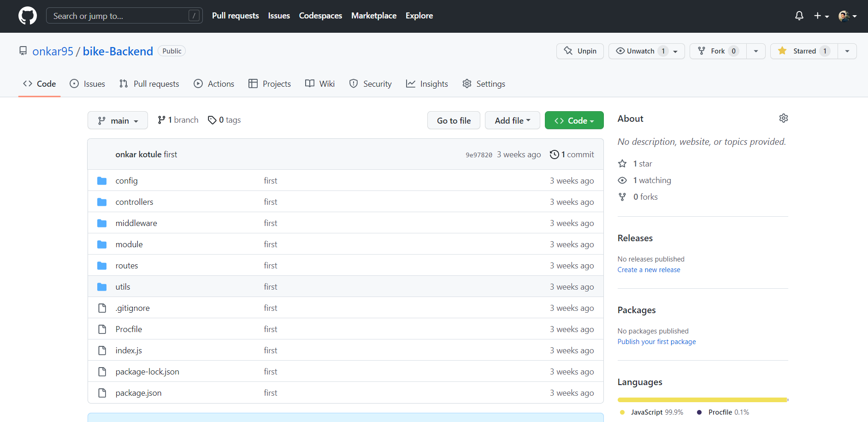Click the eye icon beside 1 watching
This screenshot has height=422, width=868.
coord(622,180)
